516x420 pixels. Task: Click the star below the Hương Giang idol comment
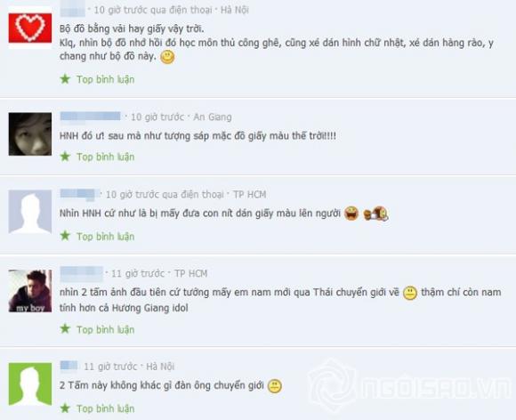click(65, 329)
